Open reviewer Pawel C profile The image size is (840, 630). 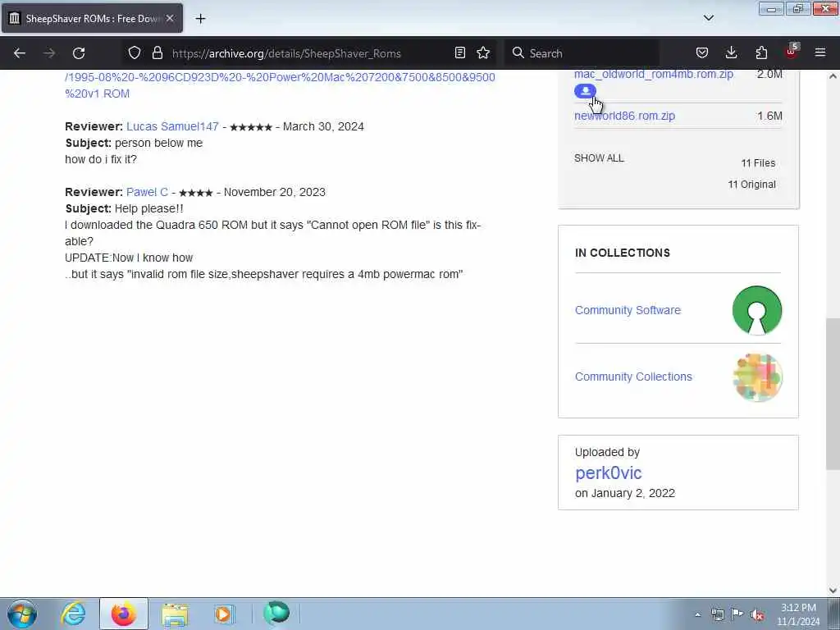pos(147,192)
